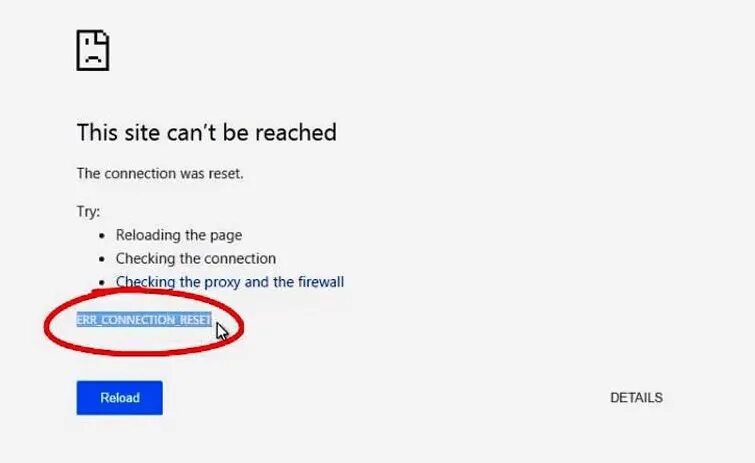Click the word "reached" in the heading
The height and width of the screenshot is (463, 755).
[296, 132]
